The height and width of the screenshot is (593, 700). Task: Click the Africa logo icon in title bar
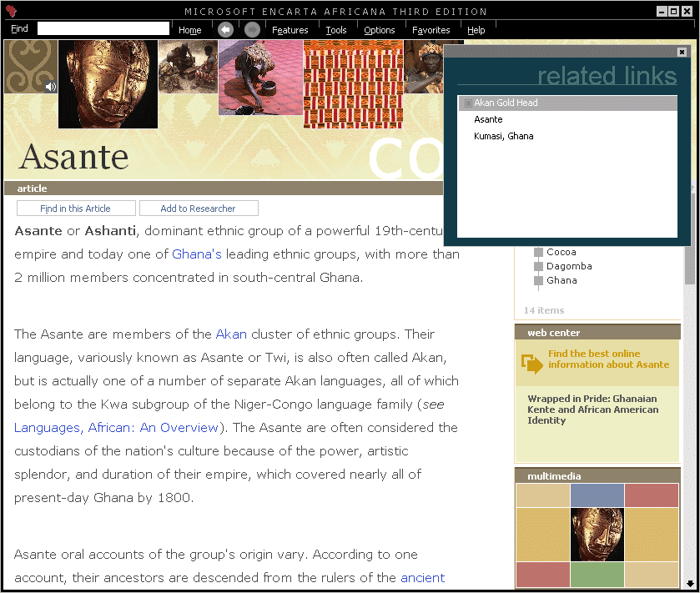[11, 11]
